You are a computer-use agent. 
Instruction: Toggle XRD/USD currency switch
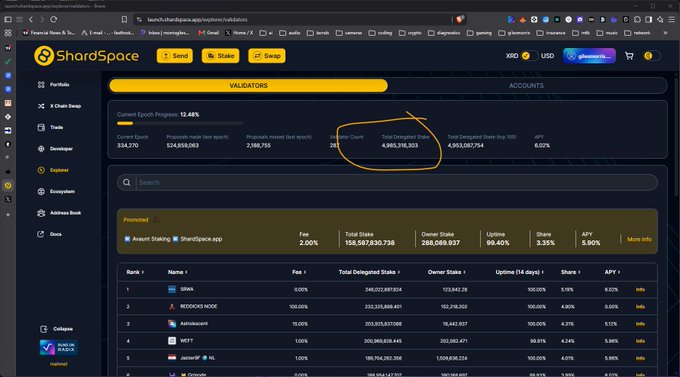pos(530,56)
